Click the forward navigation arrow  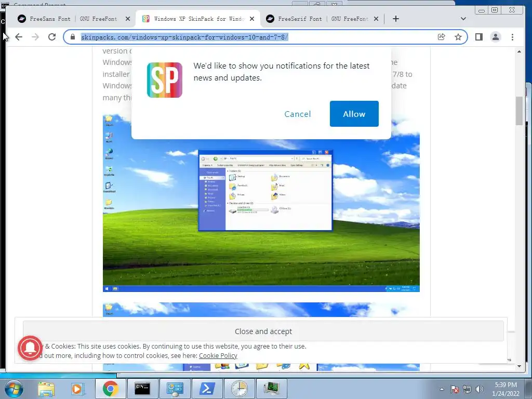point(35,37)
